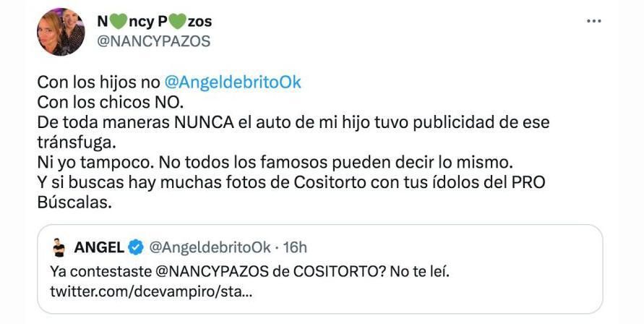Click @AngeldebritoOk handle in quoted tweet
This screenshot has height=324, width=644.
click(x=210, y=247)
